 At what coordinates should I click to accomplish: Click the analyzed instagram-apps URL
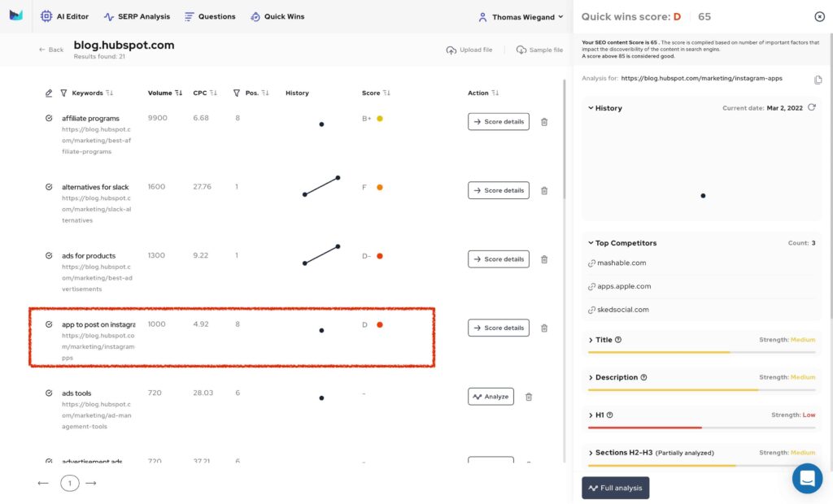[701, 78]
